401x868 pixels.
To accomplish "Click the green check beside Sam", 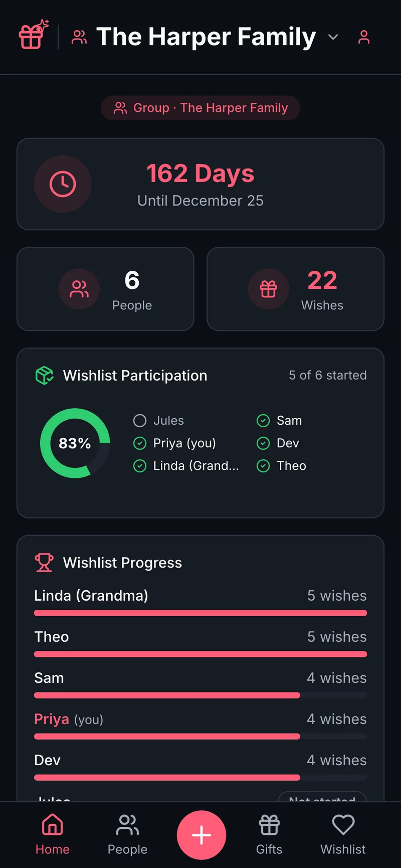I will coord(263,421).
